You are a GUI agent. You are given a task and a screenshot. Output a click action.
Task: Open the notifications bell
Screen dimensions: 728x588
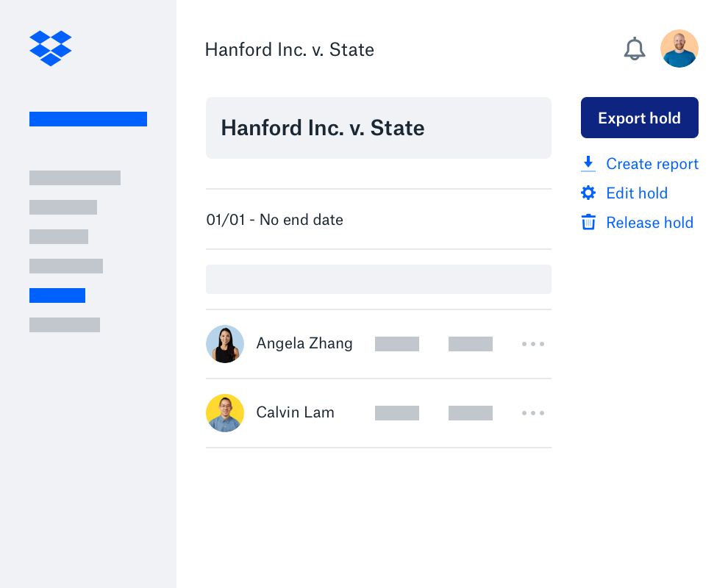point(634,49)
